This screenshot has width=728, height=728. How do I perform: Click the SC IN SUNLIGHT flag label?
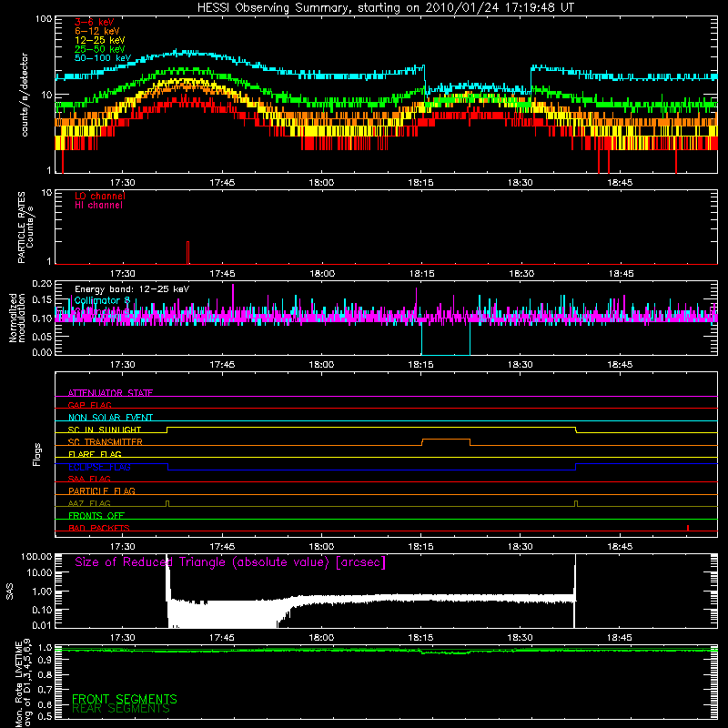(105, 430)
